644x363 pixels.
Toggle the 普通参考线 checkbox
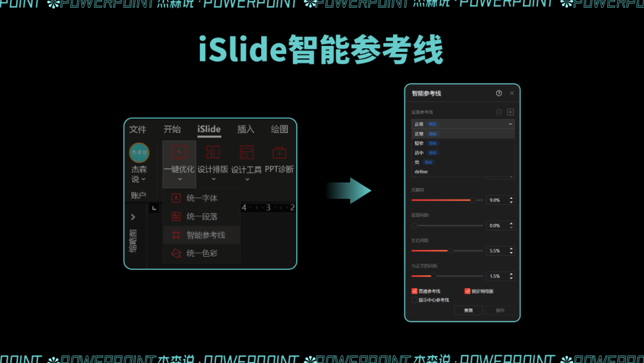click(414, 291)
